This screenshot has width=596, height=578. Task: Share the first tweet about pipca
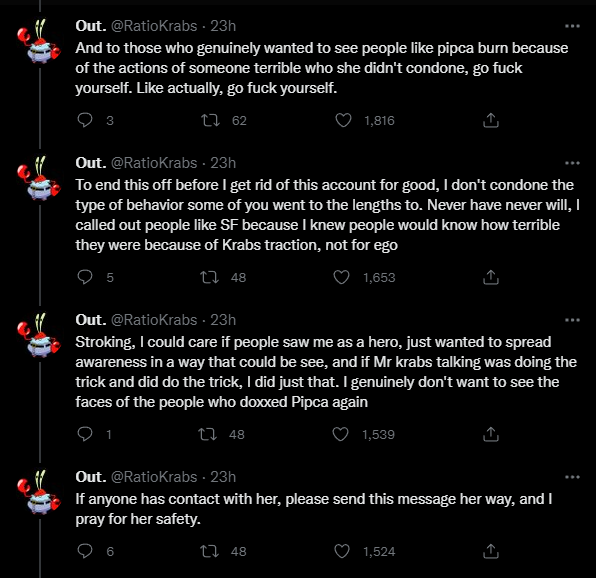pyautogui.click(x=491, y=120)
